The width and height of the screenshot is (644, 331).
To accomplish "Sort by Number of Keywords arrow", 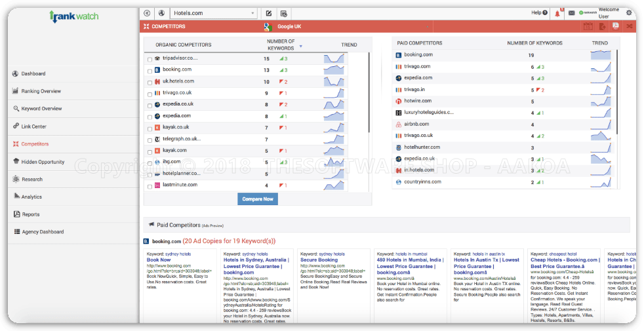I will point(301,47).
